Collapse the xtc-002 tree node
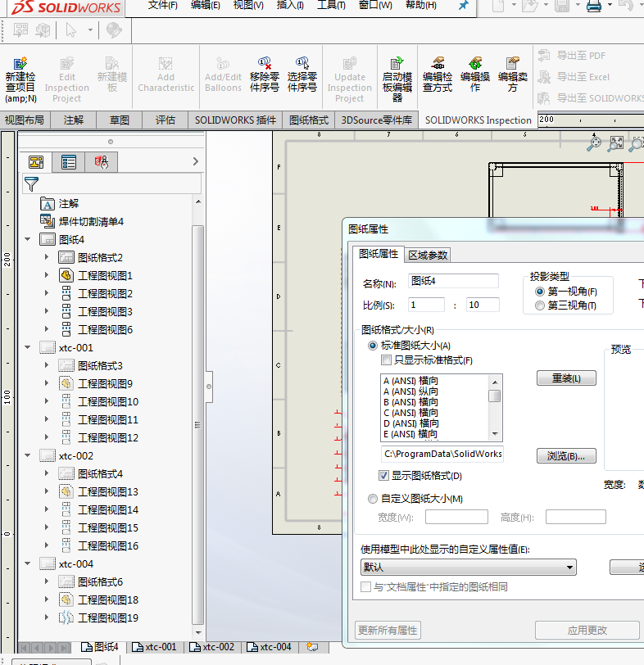The width and height of the screenshot is (644, 665). pyautogui.click(x=28, y=455)
